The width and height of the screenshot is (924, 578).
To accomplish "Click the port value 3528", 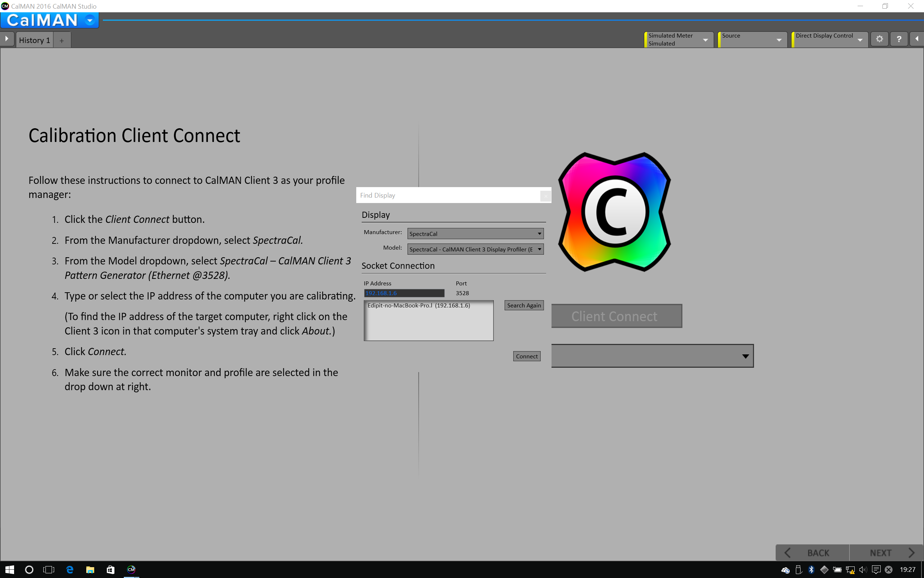I will 462,293.
